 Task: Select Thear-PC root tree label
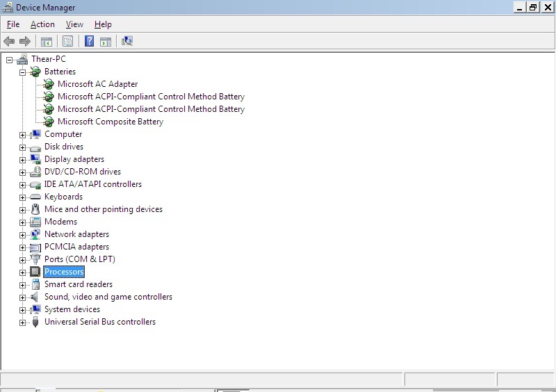click(x=49, y=59)
